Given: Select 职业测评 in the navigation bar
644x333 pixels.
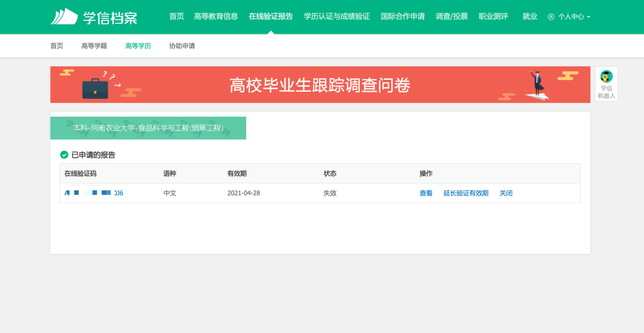Looking at the screenshot, I should tap(493, 17).
